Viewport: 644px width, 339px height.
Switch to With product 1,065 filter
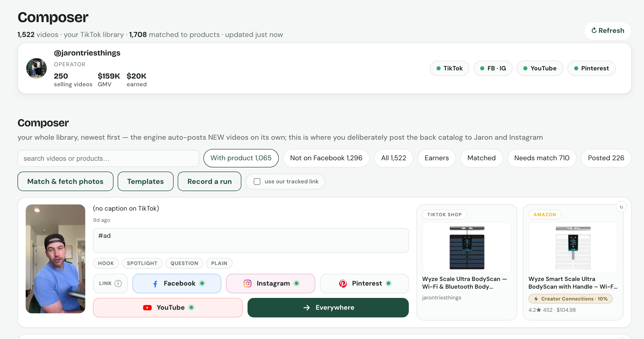tap(241, 158)
